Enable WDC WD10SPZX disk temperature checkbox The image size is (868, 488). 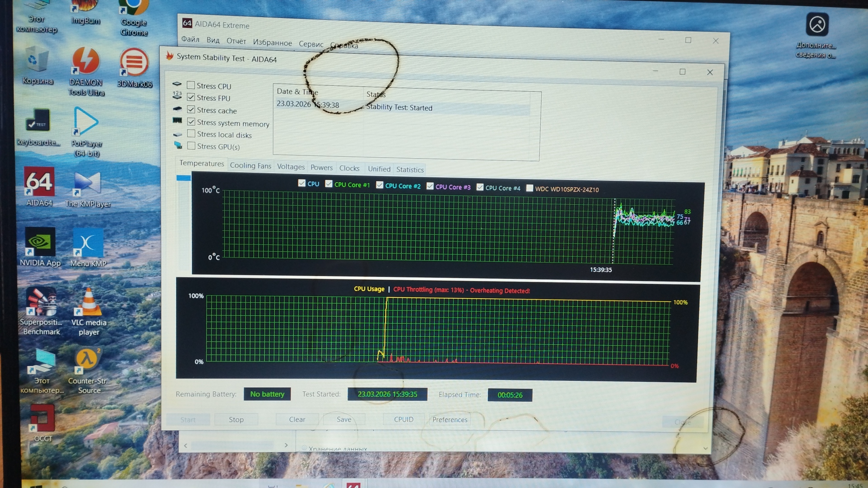[529, 188]
